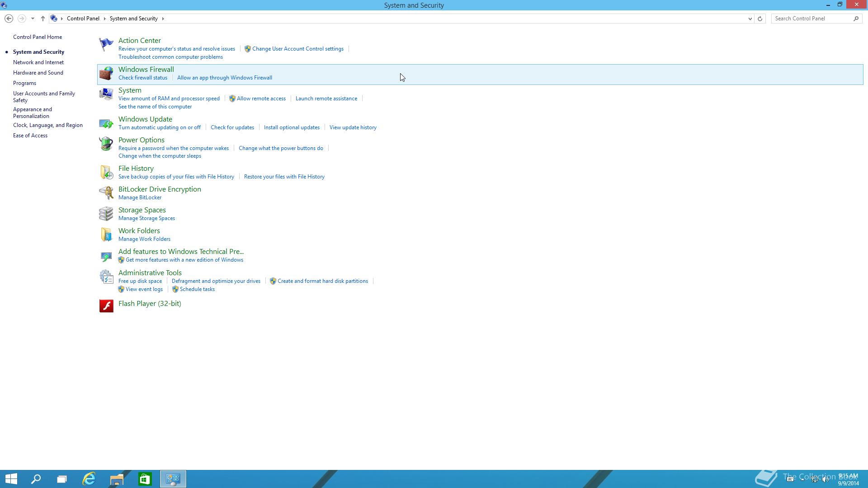Select Appearance and Personalization category

[33, 113]
